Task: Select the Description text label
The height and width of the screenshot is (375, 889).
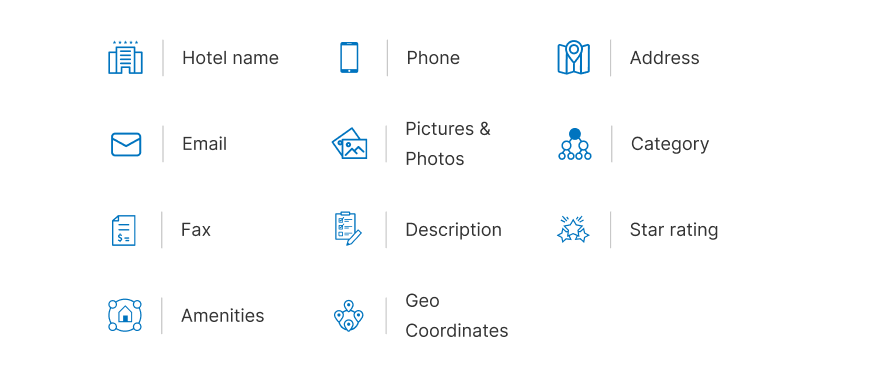Action: click(454, 230)
